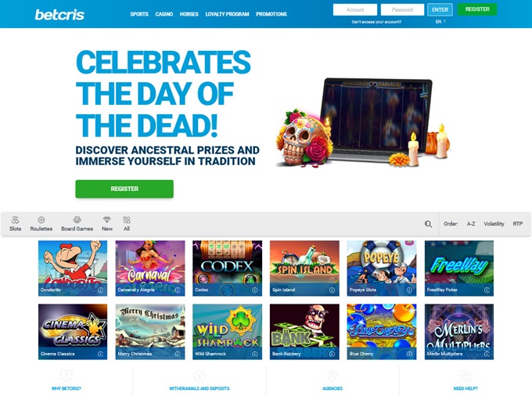Sort games by Volatility
Viewport: 532px width, 400px height.
[x=494, y=224]
